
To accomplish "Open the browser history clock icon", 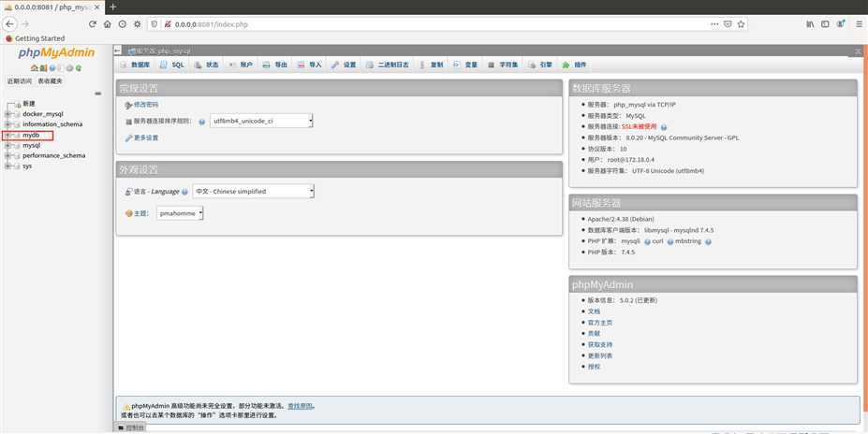I will (x=123, y=23).
